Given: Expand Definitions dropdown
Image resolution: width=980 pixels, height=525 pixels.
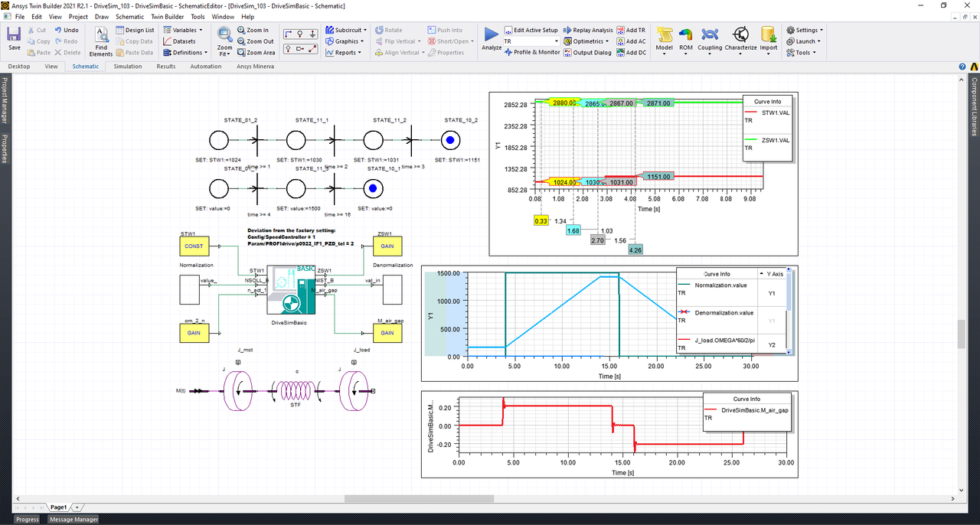Looking at the screenshot, I should 185,53.
